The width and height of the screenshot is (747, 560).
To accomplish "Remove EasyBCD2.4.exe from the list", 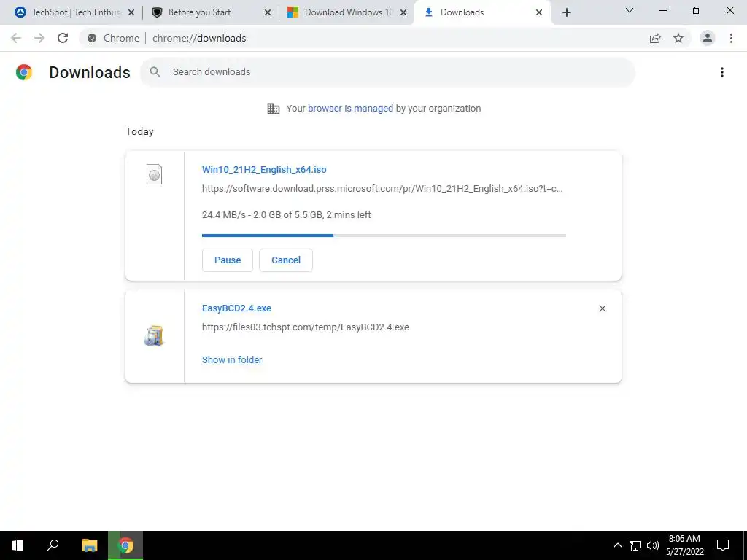I will coord(602,308).
